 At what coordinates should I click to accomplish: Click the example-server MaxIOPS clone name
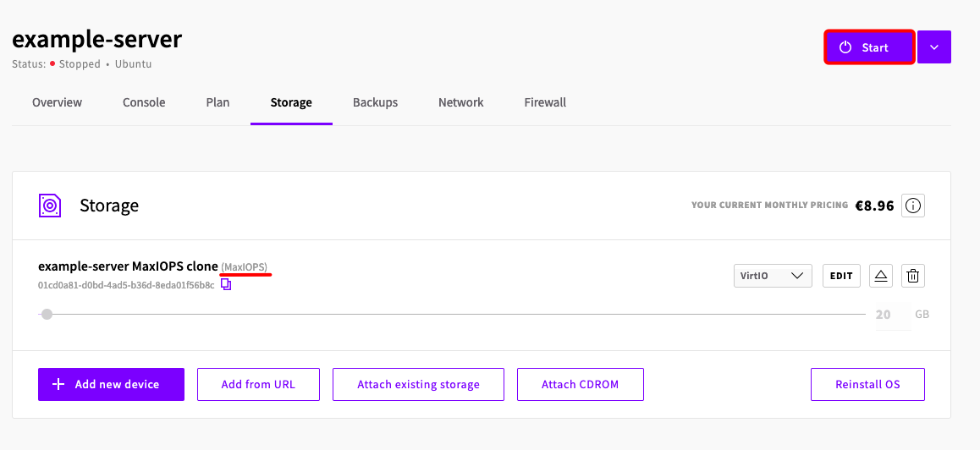pos(128,267)
